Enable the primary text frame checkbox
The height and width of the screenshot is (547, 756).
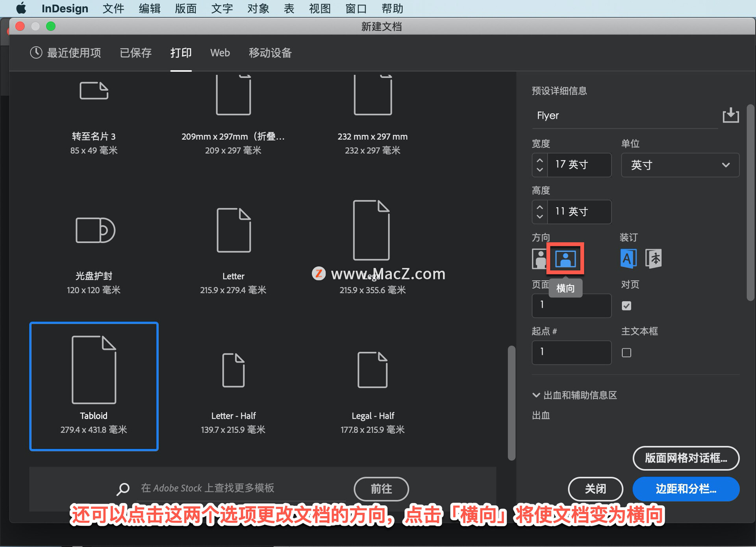click(x=626, y=353)
